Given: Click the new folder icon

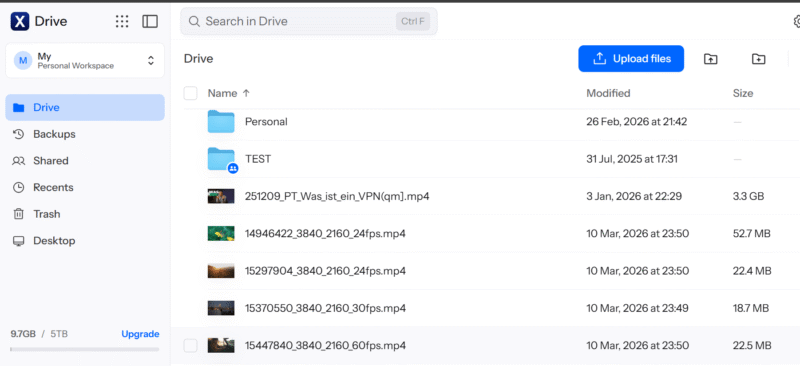Looking at the screenshot, I should (759, 59).
